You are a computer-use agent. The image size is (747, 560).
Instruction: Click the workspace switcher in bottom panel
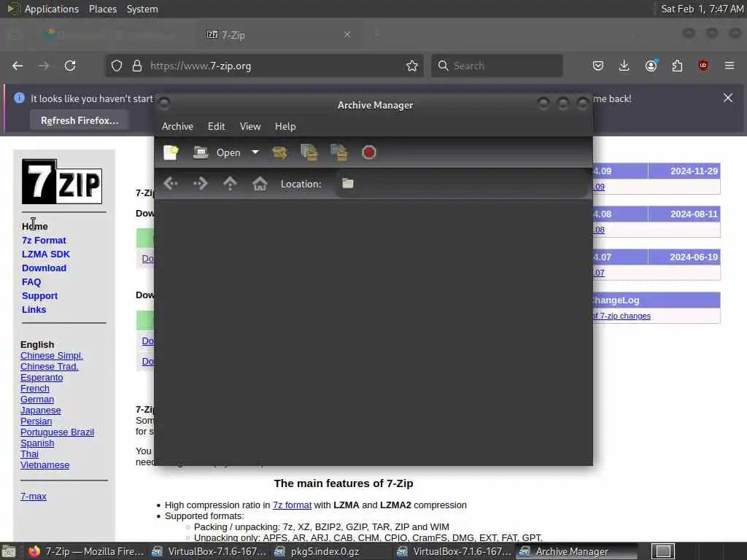663,551
